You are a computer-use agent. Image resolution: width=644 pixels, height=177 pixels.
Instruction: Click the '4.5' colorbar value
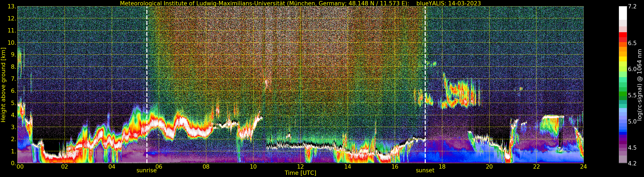[632, 148]
